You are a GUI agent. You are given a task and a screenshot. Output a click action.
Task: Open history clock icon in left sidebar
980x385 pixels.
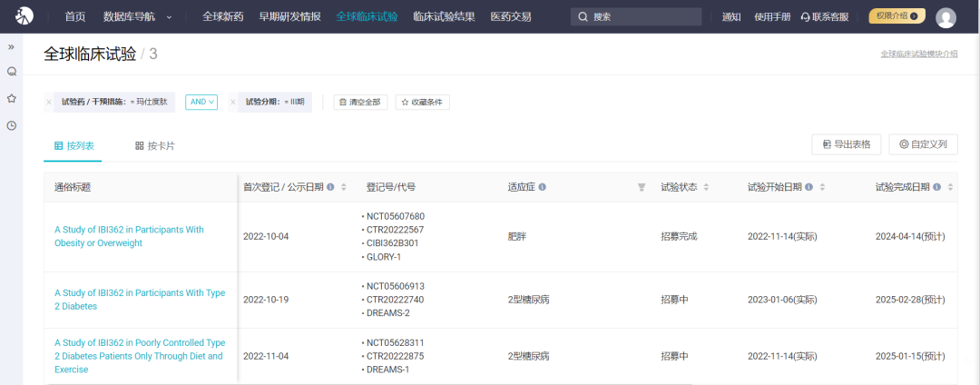(x=12, y=125)
